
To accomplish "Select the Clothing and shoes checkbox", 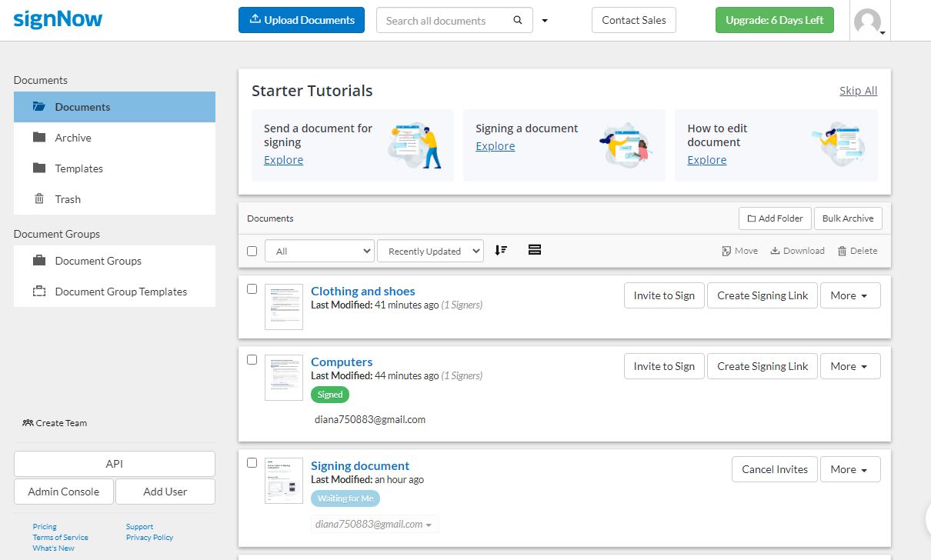I will pyautogui.click(x=252, y=289).
